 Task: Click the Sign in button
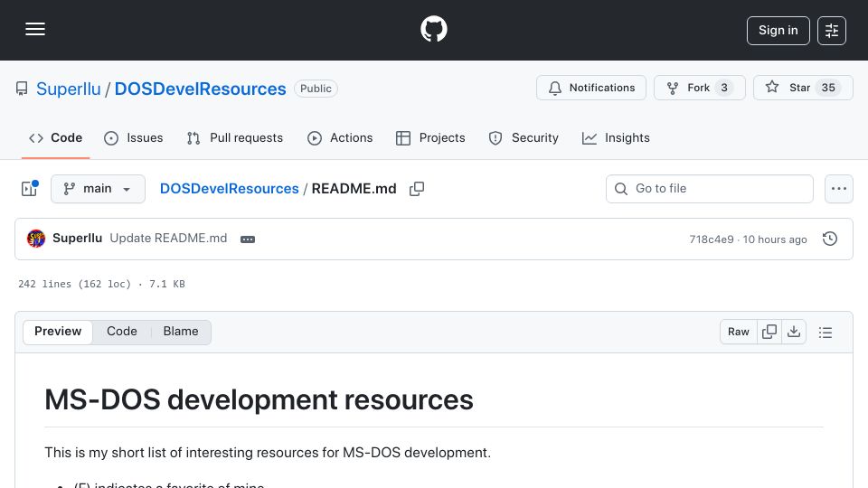(778, 31)
